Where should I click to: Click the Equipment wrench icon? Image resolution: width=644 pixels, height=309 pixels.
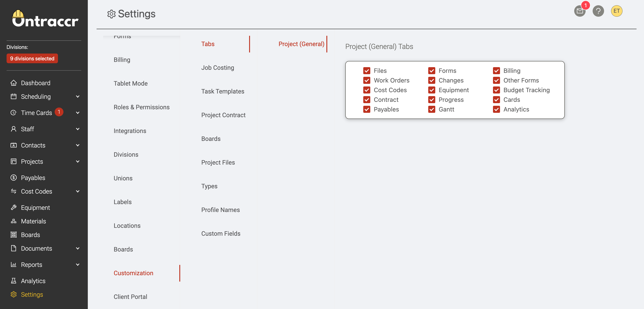tap(14, 207)
